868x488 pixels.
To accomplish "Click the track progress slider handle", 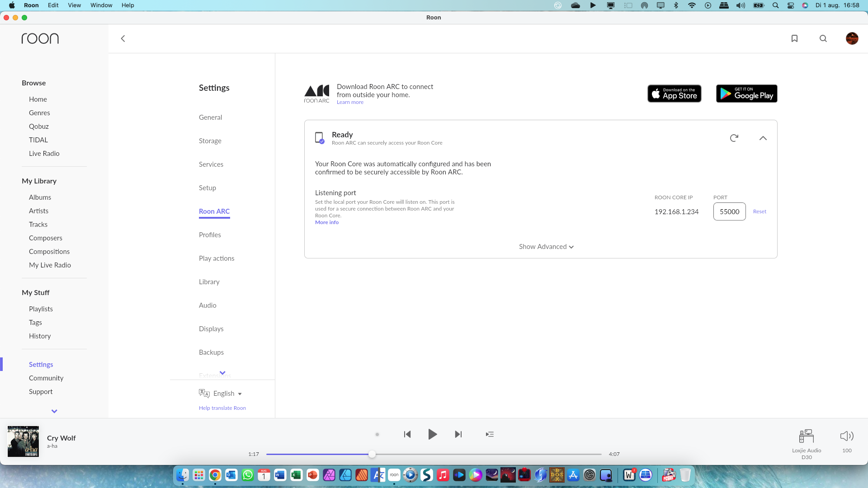I will (372, 454).
